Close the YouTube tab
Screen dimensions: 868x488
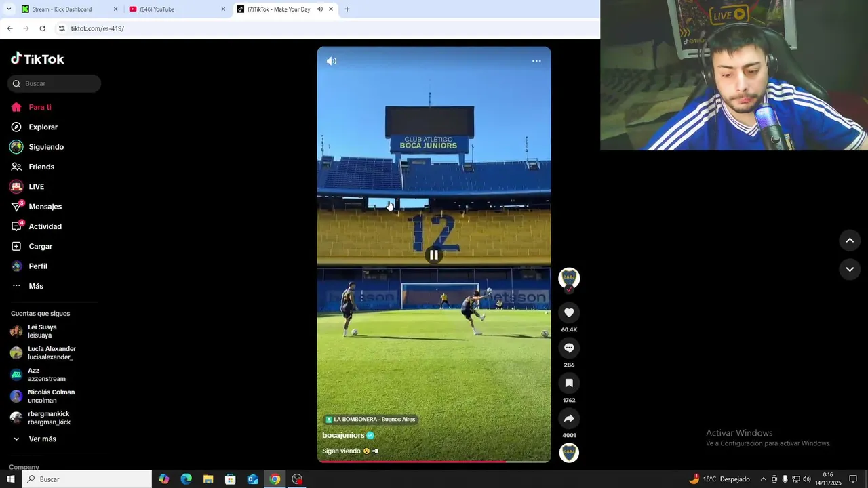(x=223, y=9)
